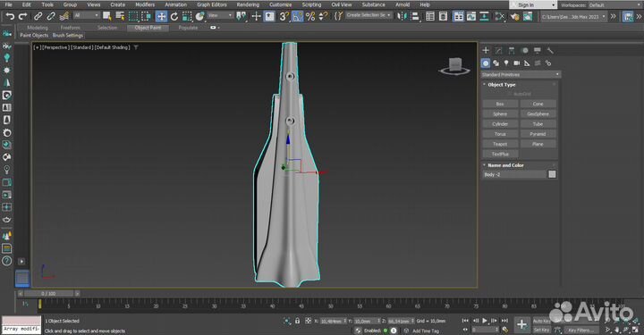The height and width of the screenshot is (335, 644).
Task: Open the Utilities wrench panel tab
Action: click(550, 50)
